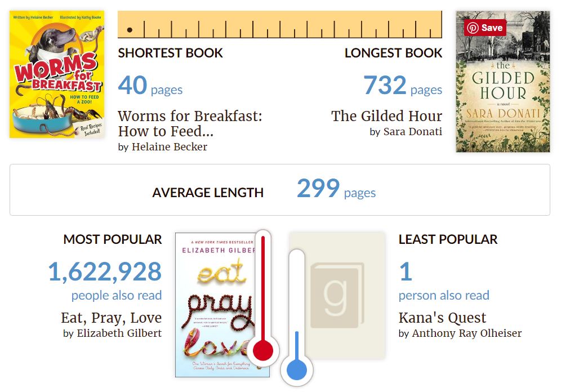Click the 732 pages count
The image size is (570, 392).
(403, 86)
